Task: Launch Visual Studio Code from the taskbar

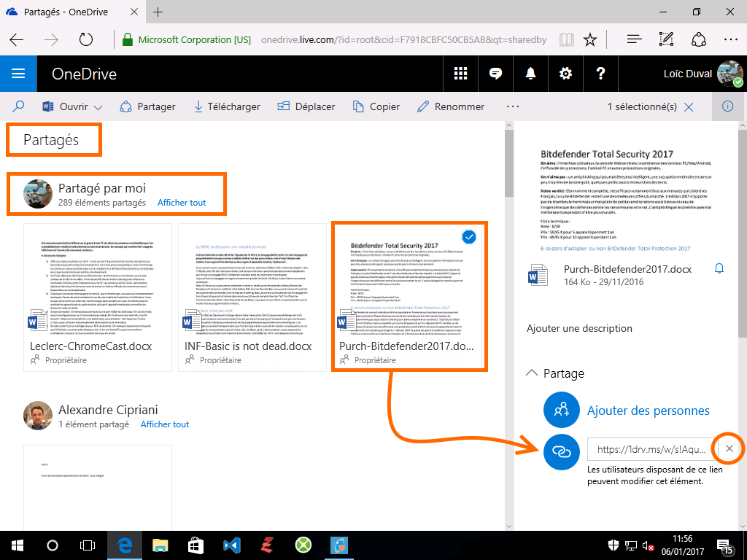Action: pos(231,545)
